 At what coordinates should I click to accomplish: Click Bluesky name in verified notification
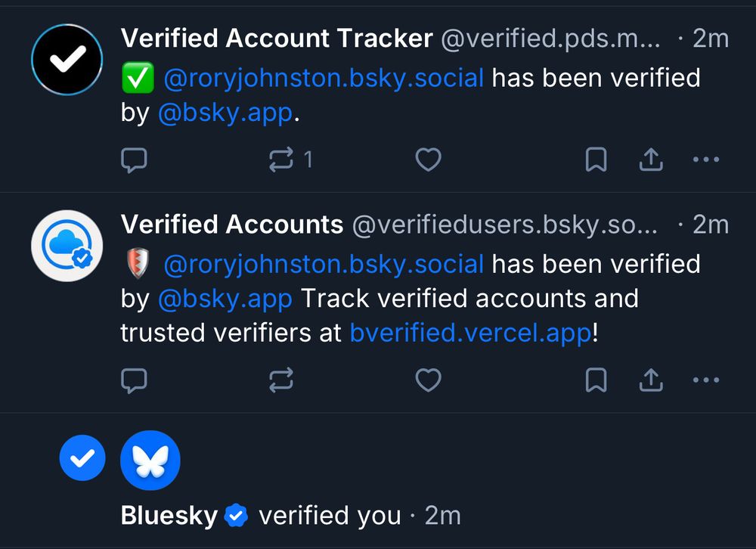[169, 516]
